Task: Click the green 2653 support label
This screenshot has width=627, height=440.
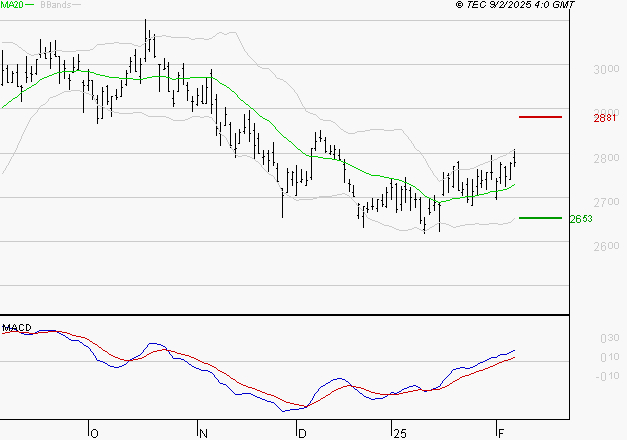Action: 581,219
